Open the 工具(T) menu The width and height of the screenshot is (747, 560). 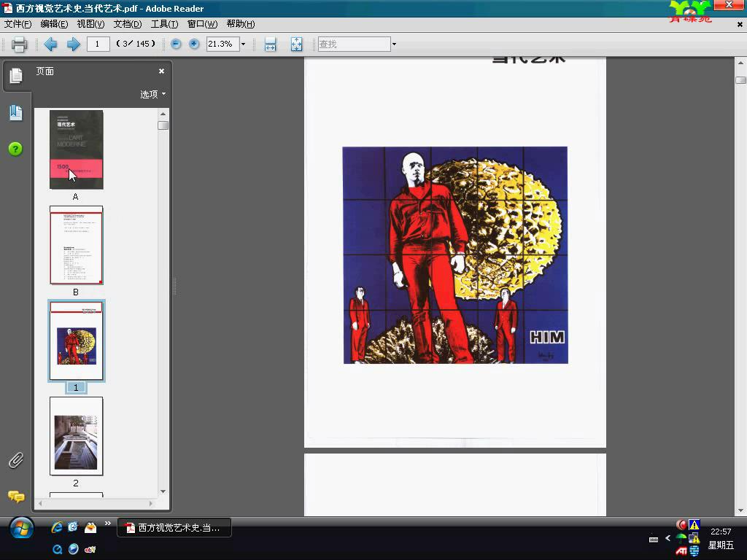click(164, 24)
